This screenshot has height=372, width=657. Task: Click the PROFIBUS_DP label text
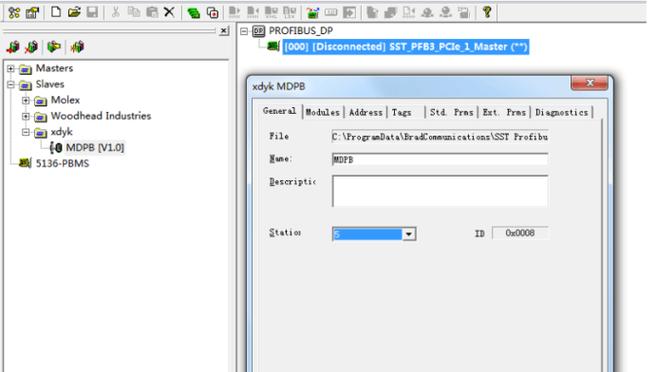(301, 31)
